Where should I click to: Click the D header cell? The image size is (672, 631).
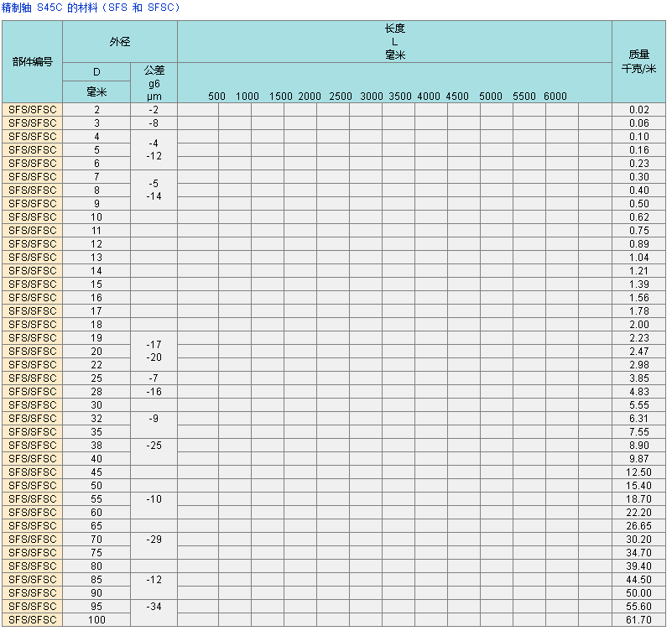(x=96, y=72)
